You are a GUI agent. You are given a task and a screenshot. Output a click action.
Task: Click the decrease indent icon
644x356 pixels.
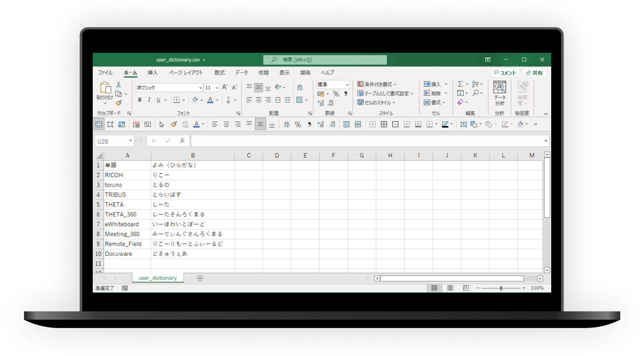tap(278, 100)
